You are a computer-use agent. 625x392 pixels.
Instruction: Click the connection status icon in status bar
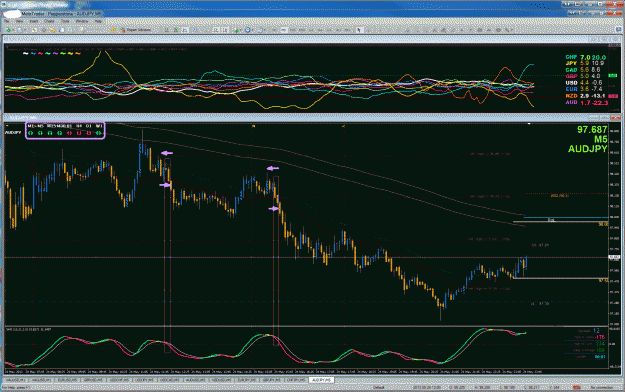[576, 388]
